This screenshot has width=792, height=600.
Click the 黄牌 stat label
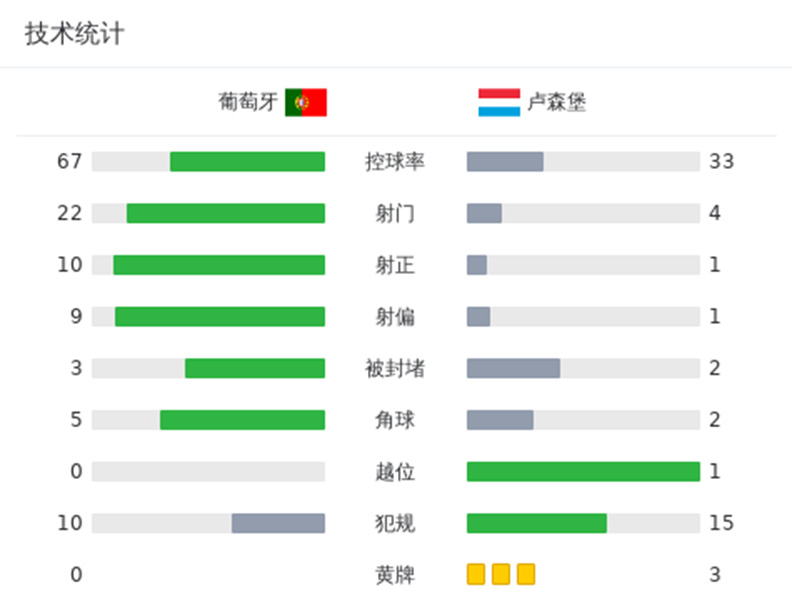[x=395, y=575]
